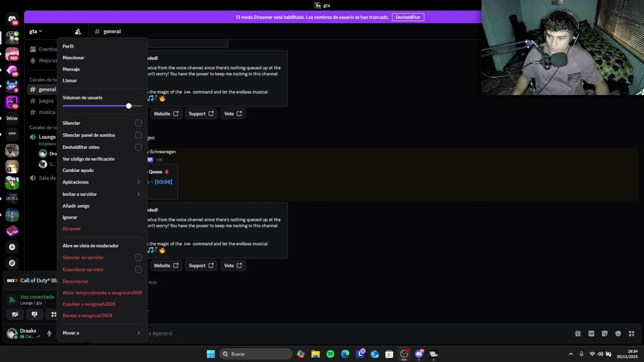Open the 'ooo' server icon
The image size is (644, 362).
click(x=12, y=133)
